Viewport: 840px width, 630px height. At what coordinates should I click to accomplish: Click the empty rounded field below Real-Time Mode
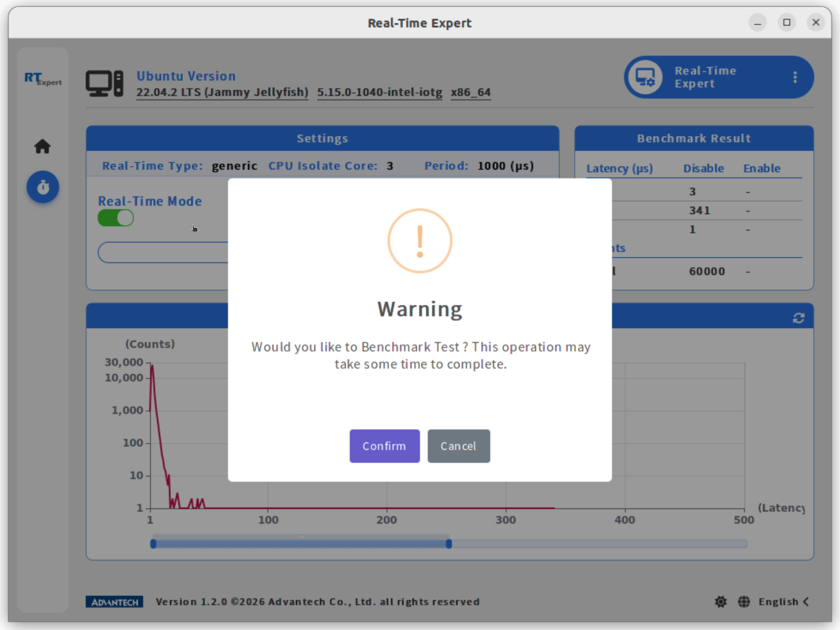[164, 252]
